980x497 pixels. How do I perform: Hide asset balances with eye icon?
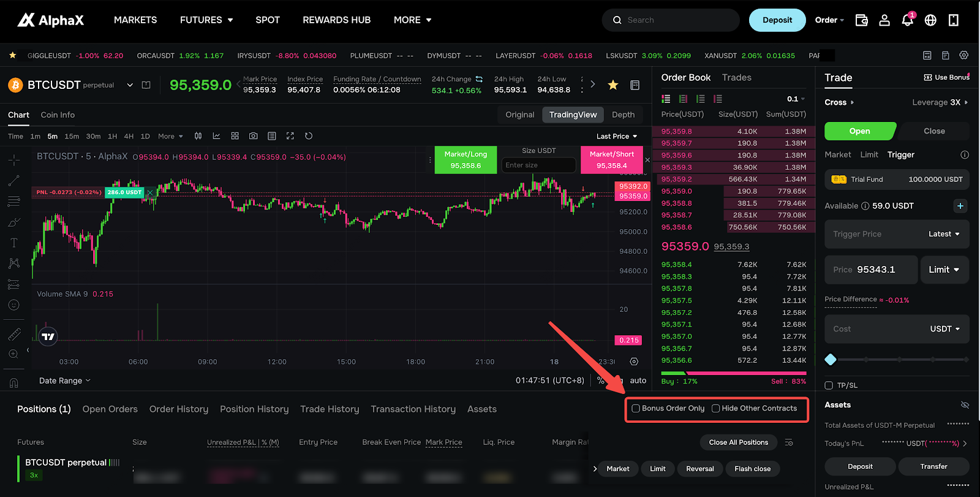965,405
